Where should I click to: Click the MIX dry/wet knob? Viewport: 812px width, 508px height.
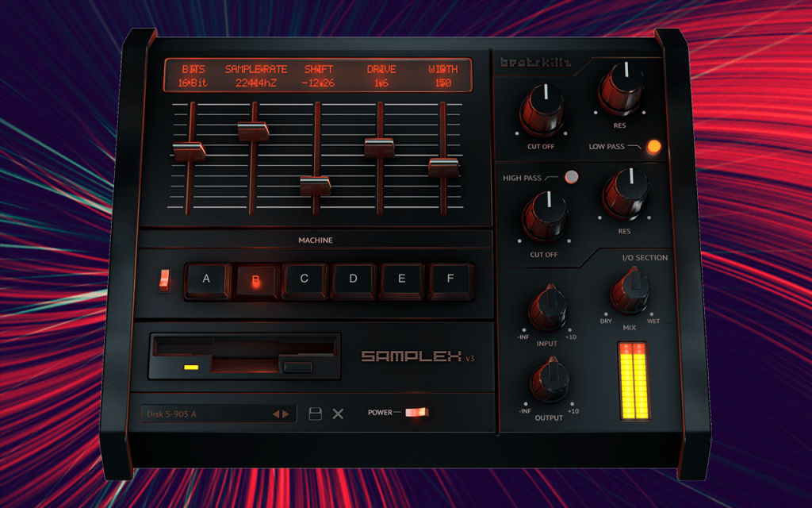pyautogui.click(x=630, y=292)
